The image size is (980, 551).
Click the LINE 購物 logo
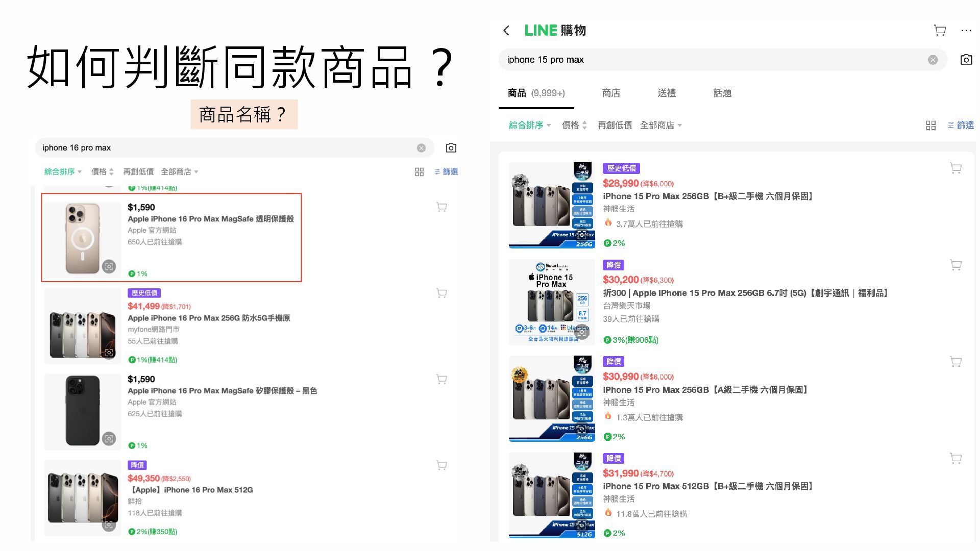555,31
